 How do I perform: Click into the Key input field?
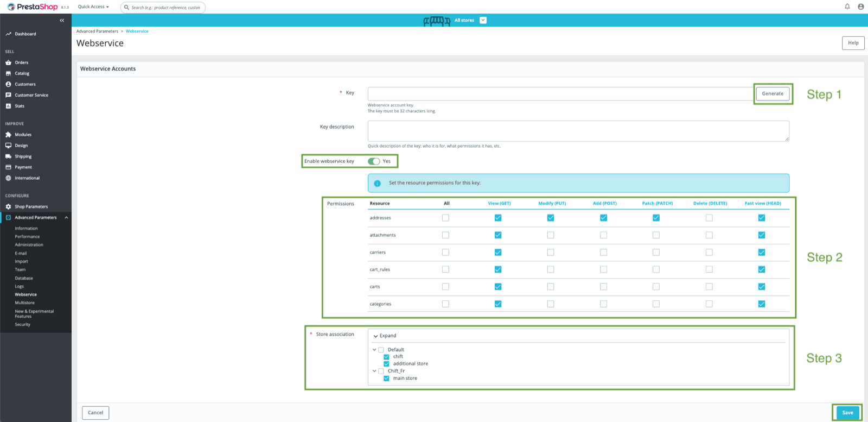click(560, 93)
